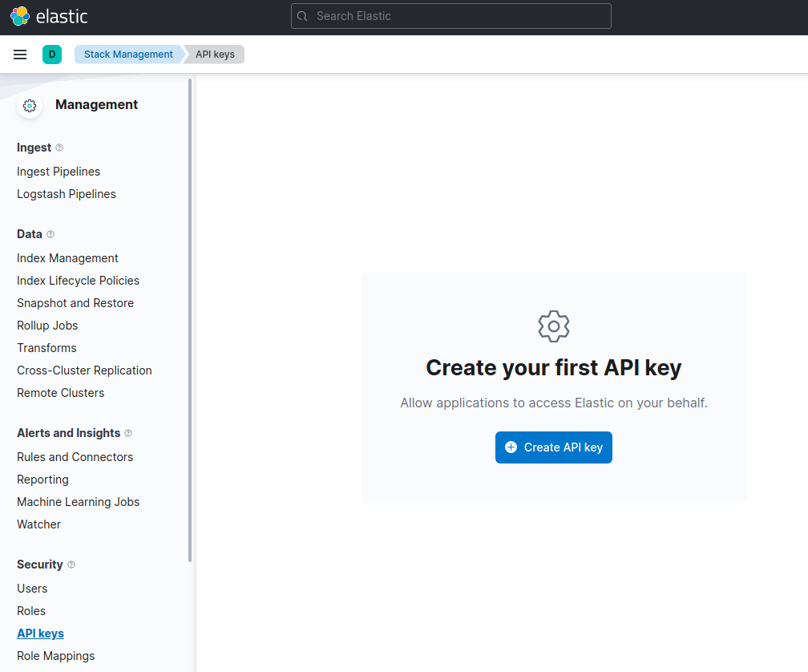Open the Alerts and Insights help icon

(x=128, y=433)
